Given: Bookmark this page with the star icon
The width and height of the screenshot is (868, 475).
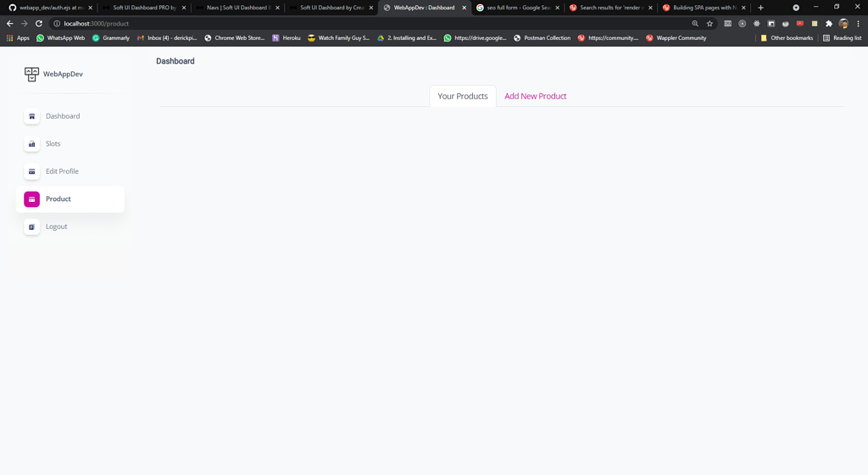Looking at the screenshot, I should click(x=709, y=24).
